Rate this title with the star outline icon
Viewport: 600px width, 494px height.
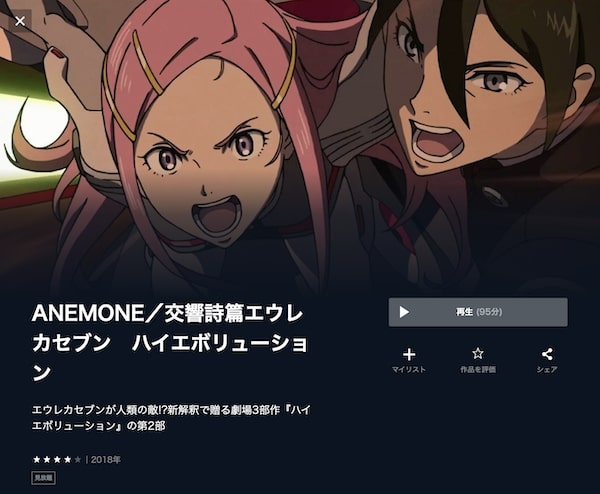click(478, 354)
